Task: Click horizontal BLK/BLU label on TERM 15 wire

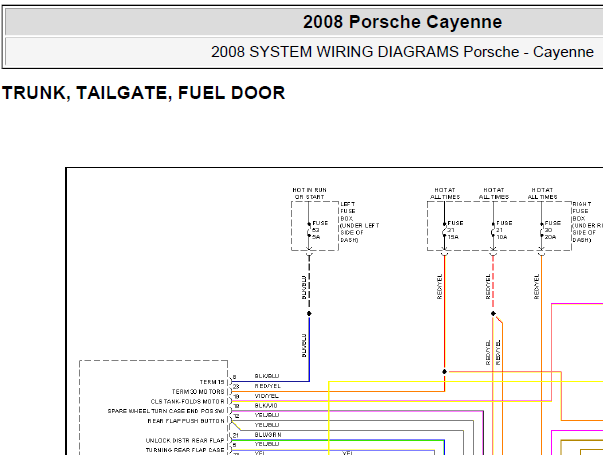Action: [x=267, y=376]
